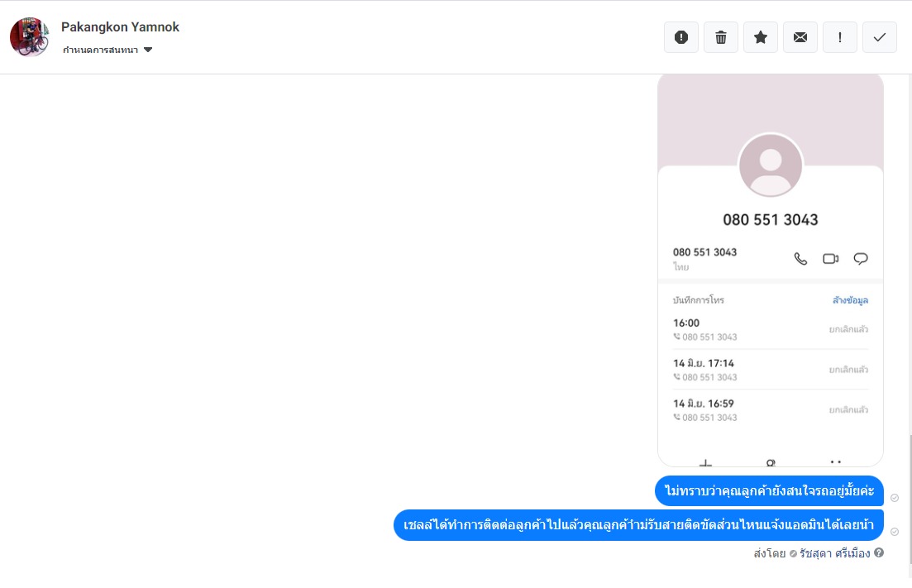912x588 pixels.
Task: Delete conversation with the trash icon
Action: 721,37
